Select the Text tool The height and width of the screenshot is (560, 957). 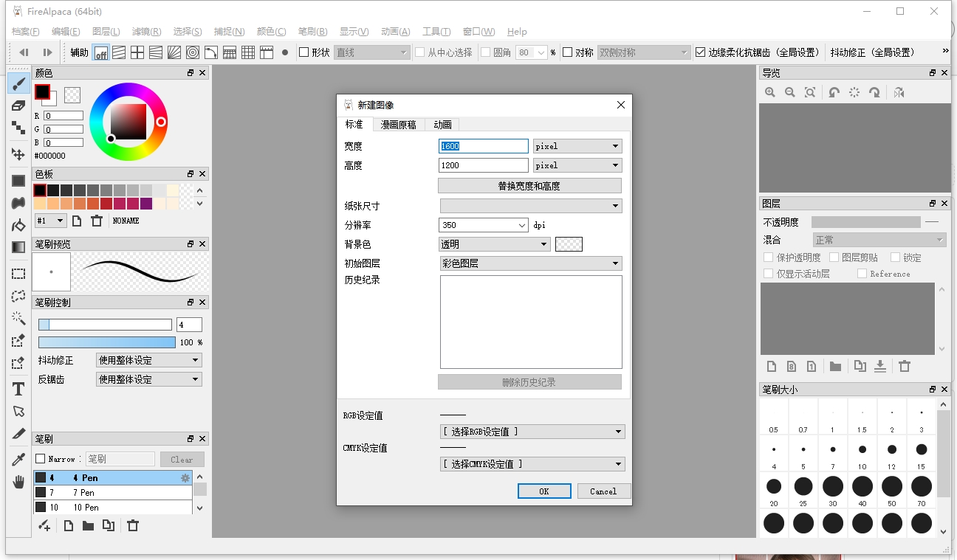pos(18,389)
